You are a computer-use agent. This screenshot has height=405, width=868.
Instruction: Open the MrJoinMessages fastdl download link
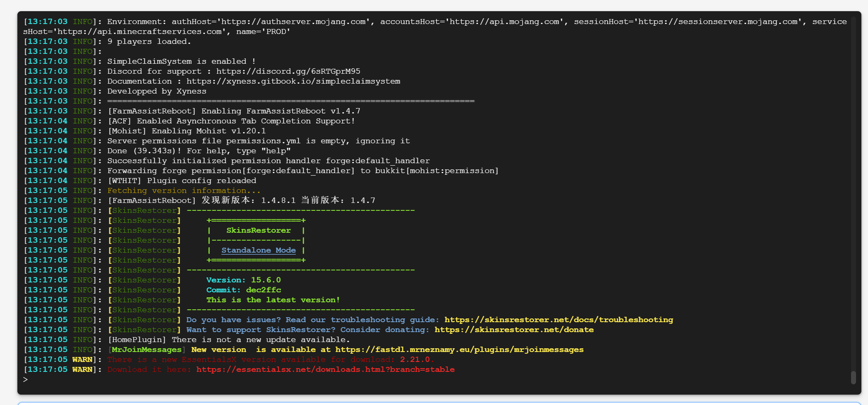[x=459, y=350]
